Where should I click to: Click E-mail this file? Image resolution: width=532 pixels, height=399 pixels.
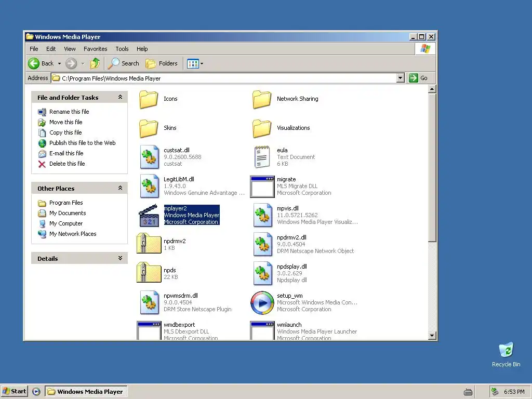point(66,153)
